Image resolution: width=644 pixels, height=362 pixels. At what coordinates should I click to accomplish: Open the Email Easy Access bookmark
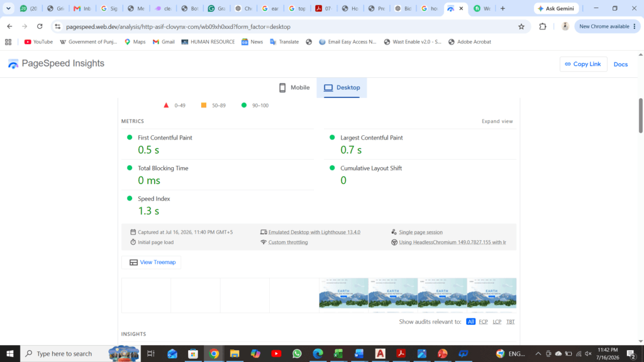click(347, 42)
